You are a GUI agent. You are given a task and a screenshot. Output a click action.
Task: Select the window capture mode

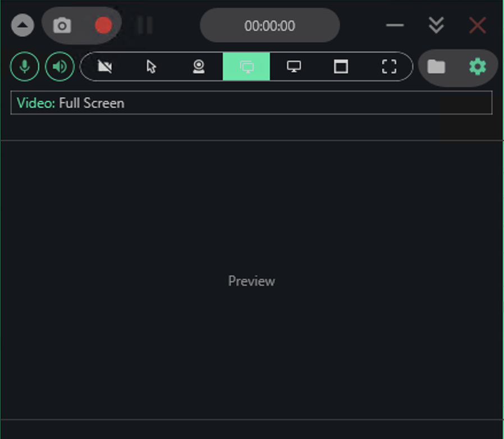(341, 67)
